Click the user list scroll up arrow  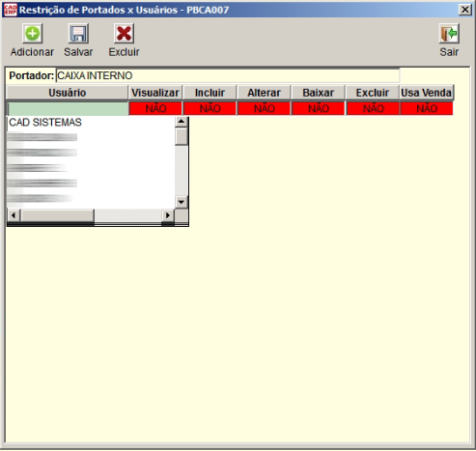tap(182, 122)
